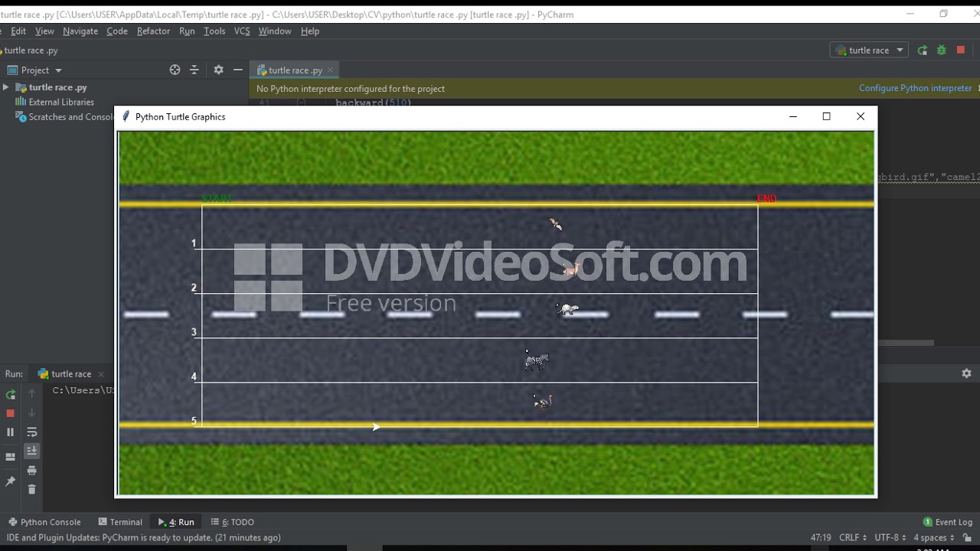The image size is (980, 551).
Task: Pause output in the Run panel
Action: click(11, 432)
